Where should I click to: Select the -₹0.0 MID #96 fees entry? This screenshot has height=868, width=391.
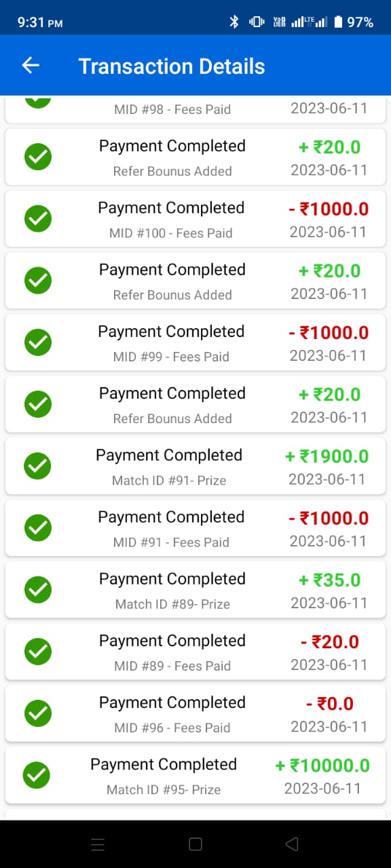tap(195, 713)
